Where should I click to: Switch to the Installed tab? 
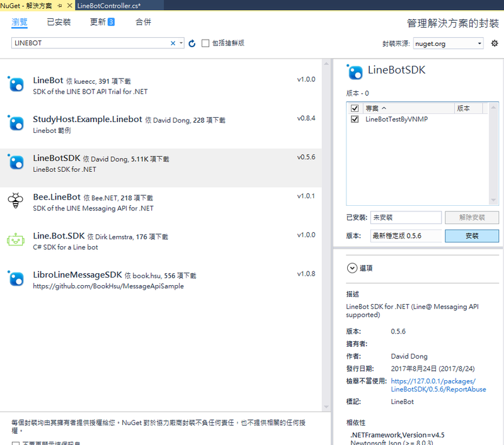tap(59, 22)
